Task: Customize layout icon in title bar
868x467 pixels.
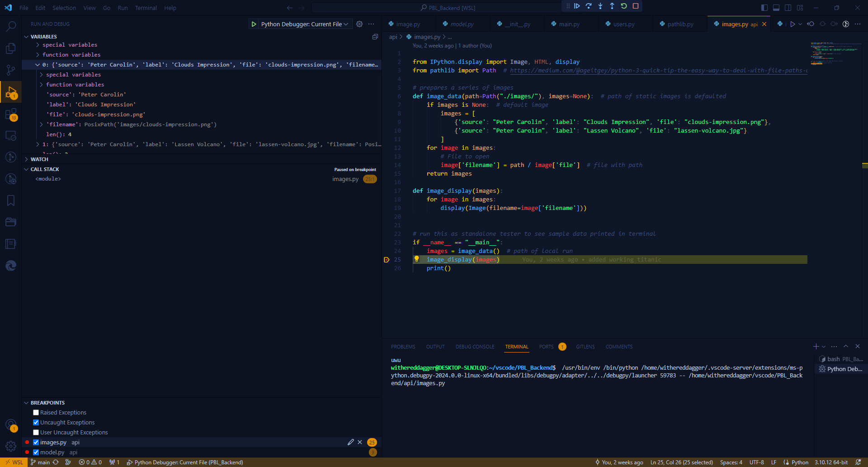Action: [x=800, y=8]
